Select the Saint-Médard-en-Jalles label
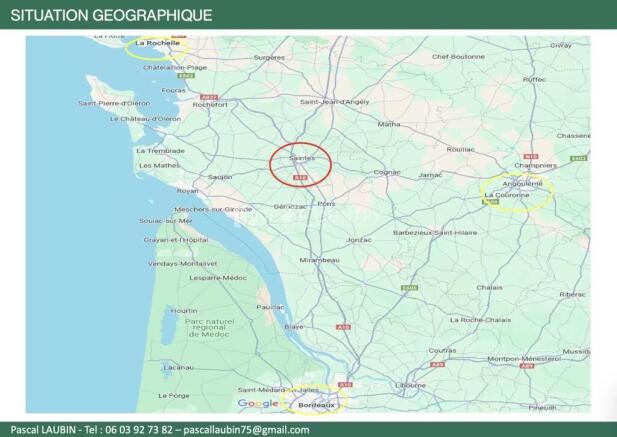 pyautogui.click(x=278, y=390)
